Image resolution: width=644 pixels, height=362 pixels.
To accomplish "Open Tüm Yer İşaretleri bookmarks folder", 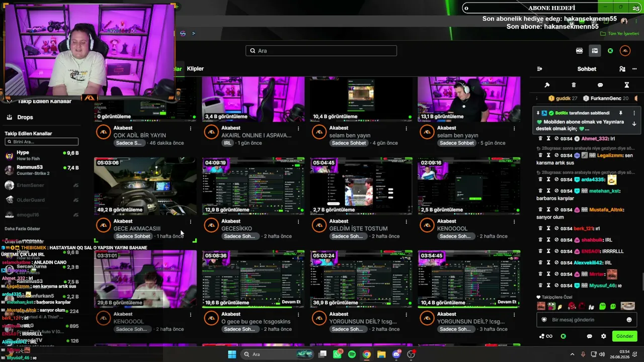I will 620,34.
